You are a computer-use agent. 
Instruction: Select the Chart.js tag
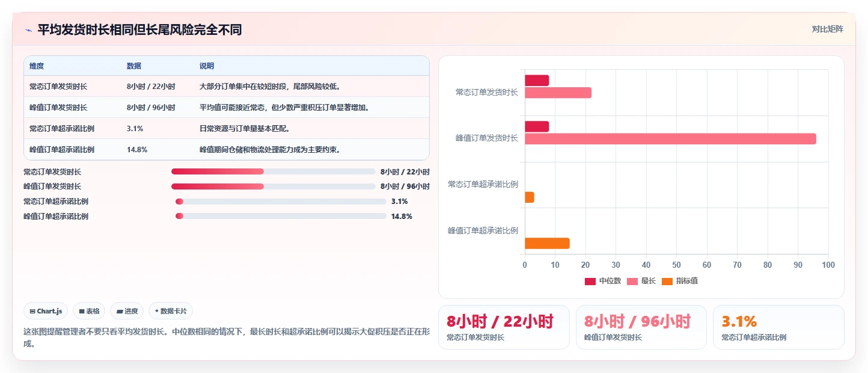tap(46, 311)
